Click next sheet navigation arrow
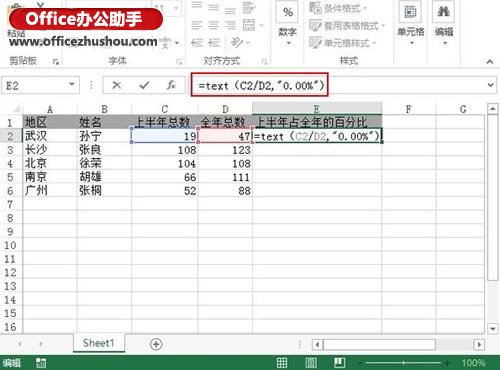500x370 pixels. 41,344
